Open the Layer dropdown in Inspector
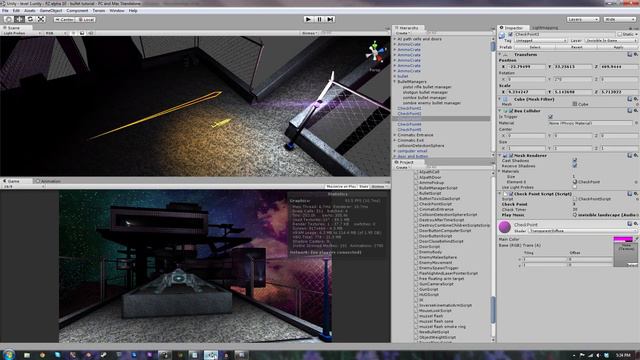This screenshot has width=640, height=360. point(611,41)
